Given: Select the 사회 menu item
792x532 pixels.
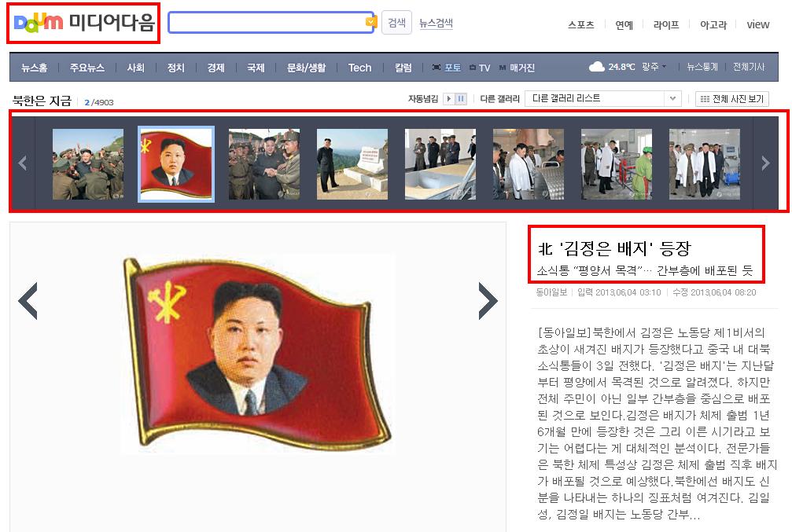Looking at the screenshot, I should [135, 68].
